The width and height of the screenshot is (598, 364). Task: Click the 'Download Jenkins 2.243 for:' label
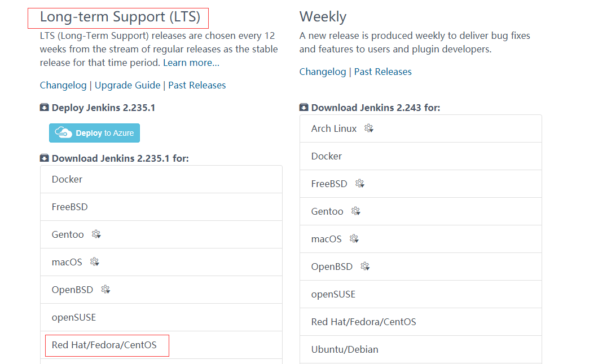(376, 108)
